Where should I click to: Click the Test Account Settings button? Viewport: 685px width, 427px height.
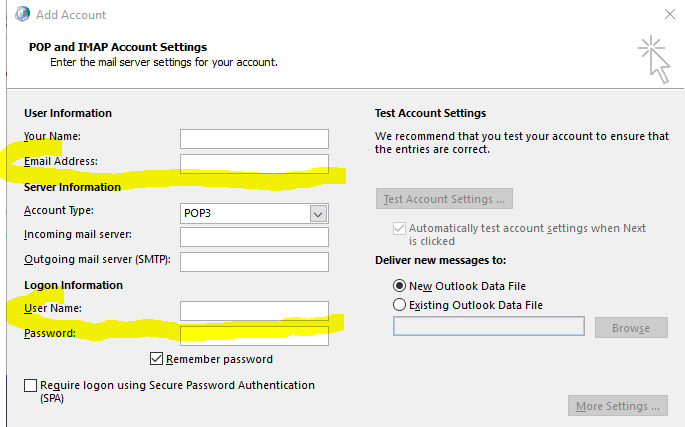[444, 199]
